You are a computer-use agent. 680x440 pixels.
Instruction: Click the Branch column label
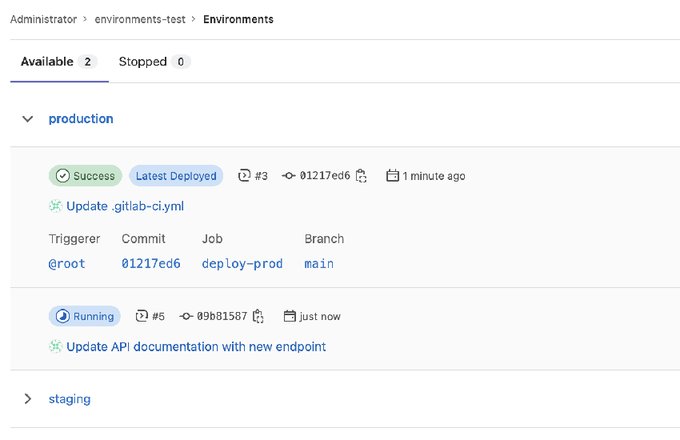click(324, 239)
